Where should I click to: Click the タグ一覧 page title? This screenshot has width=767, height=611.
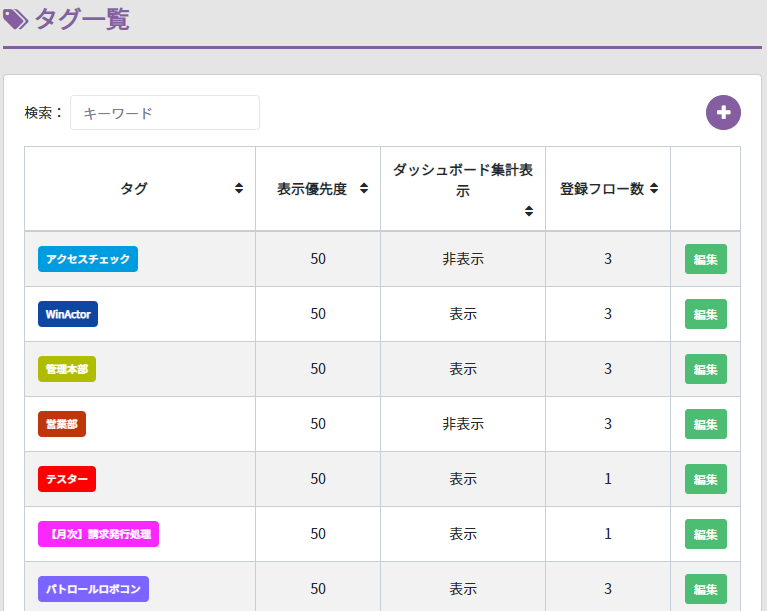pyautogui.click(x=82, y=20)
